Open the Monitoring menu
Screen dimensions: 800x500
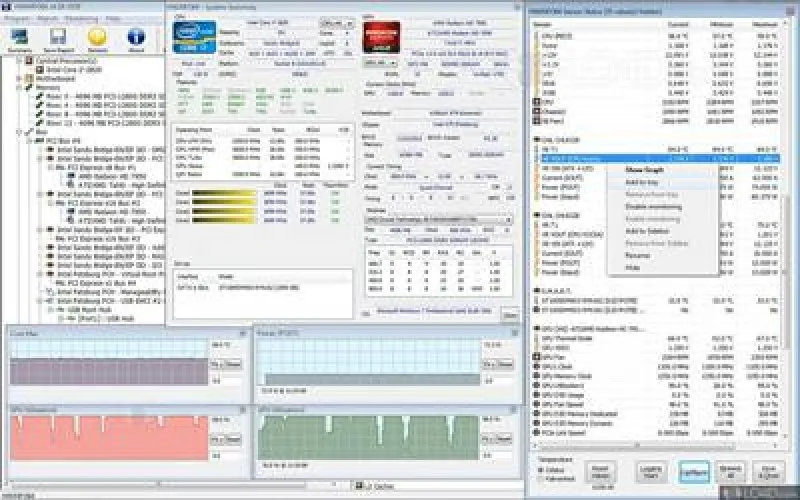click(x=82, y=19)
